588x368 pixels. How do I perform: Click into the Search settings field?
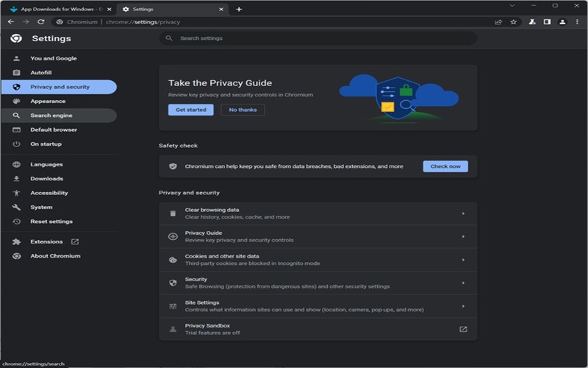pyautogui.click(x=318, y=38)
